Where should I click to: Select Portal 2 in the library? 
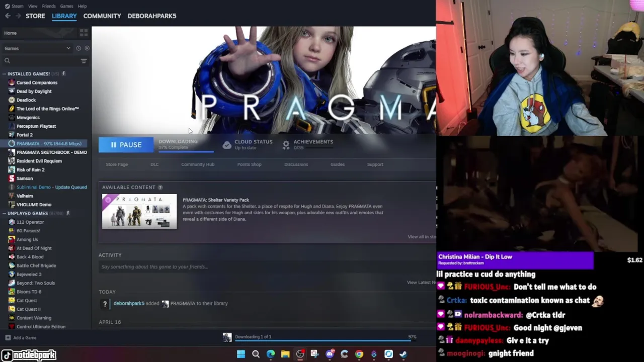coord(24,135)
